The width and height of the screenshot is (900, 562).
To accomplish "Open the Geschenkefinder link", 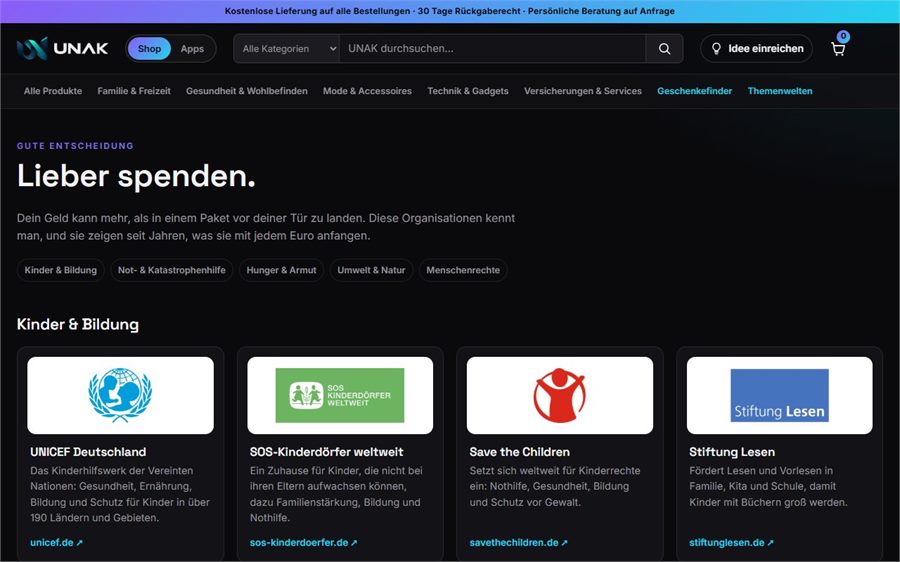I will click(x=695, y=91).
